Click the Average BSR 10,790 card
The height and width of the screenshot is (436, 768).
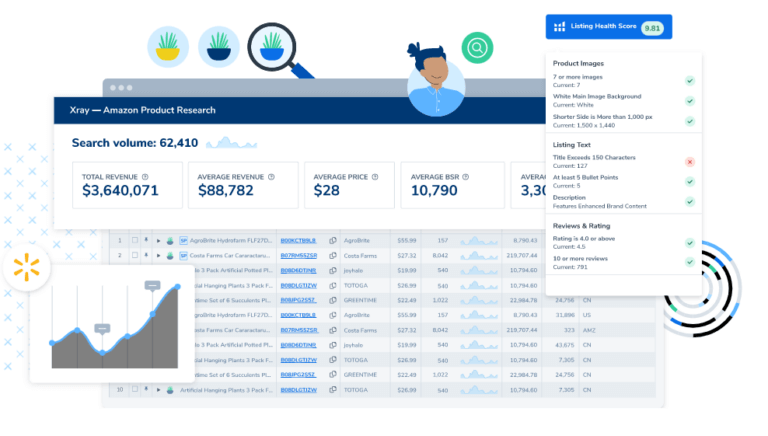(453, 185)
